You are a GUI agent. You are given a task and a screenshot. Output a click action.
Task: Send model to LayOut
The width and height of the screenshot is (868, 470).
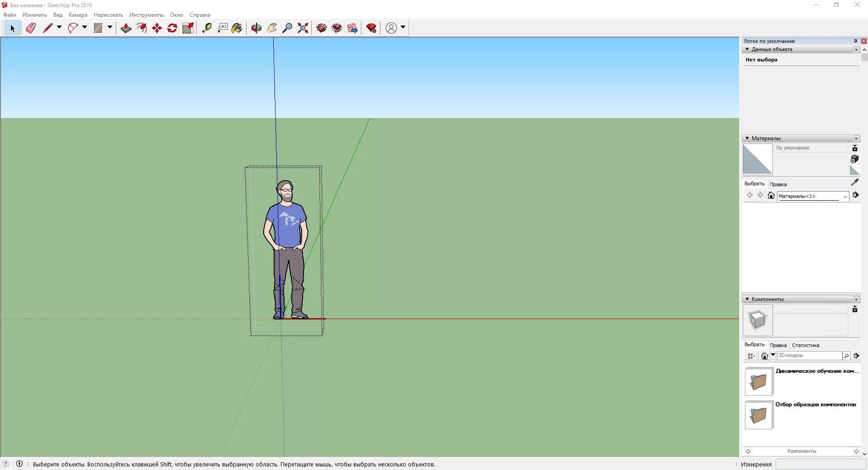pos(352,28)
